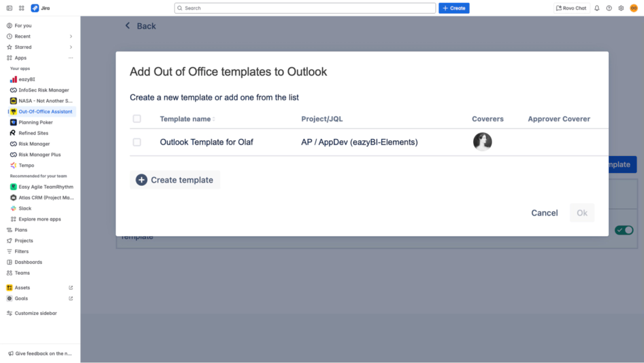Viewport: 644px width, 363px height.
Task: Go to Filters in the sidebar
Action: tap(22, 252)
